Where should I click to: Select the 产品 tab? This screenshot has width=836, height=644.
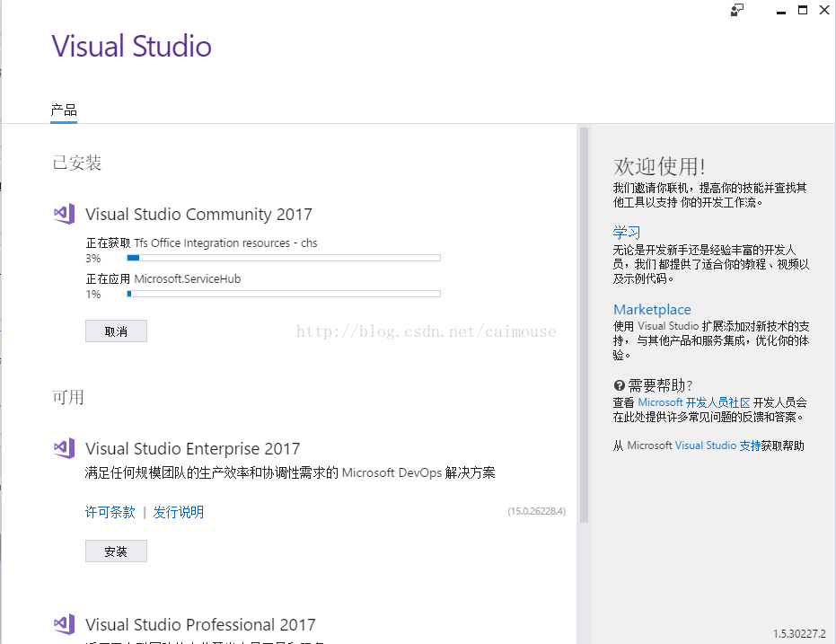coord(64,110)
